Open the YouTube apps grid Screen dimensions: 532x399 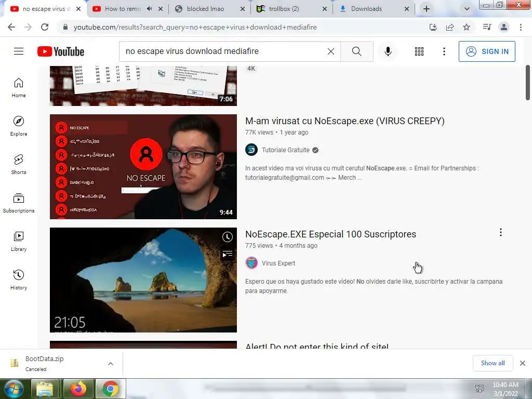[x=419, y=51]
